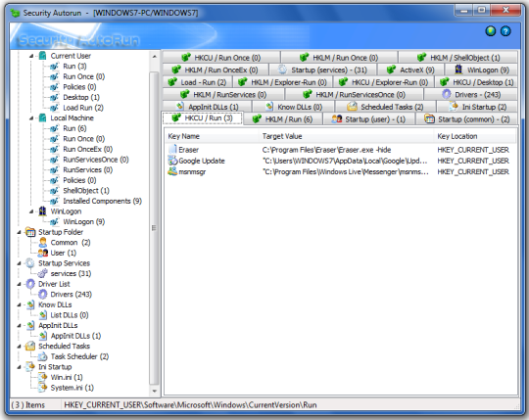This screenshot has width=529, height=420.
Task: Click the Eraser entry file icon
Action: pos(172,150)
